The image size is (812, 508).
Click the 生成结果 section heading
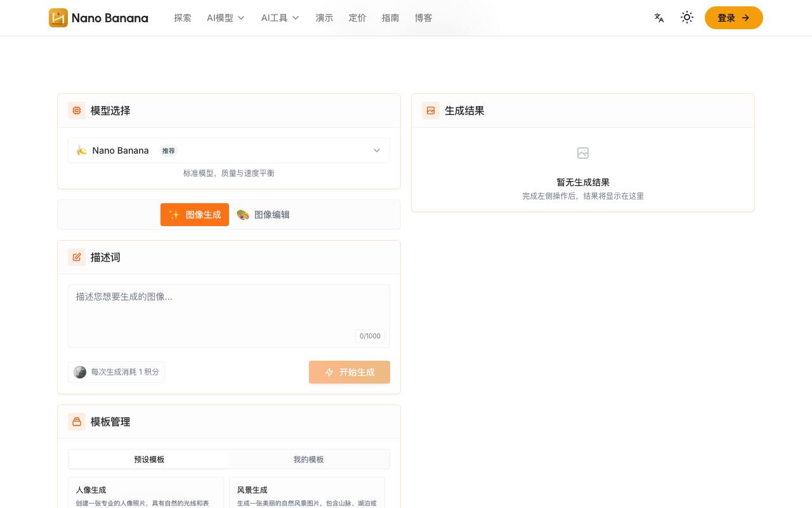(464, 110)
